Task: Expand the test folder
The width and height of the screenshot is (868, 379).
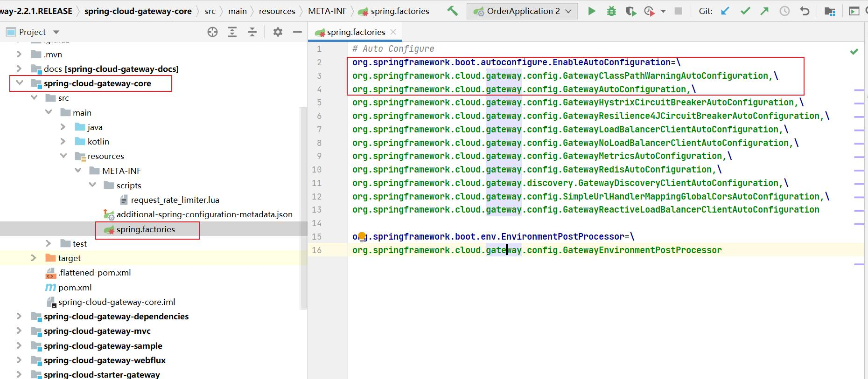Action: (x=49, y=243)
